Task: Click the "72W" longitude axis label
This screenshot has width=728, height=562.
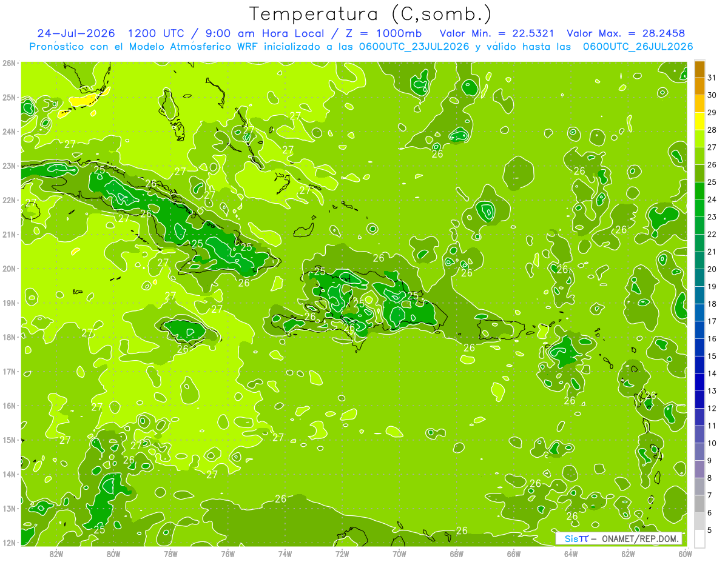Action: point(342,554)
